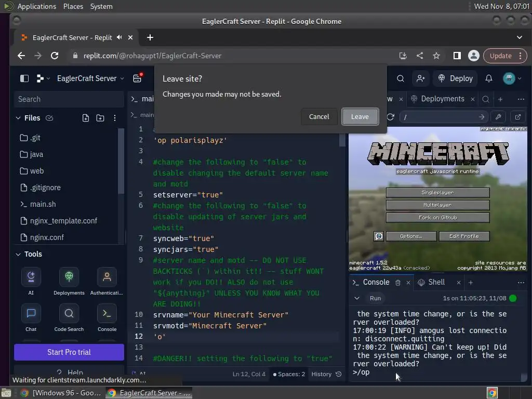Viewport: 532px width, 399px height.
Task: Open the Chrome profile avatar
Action: (474, 56)
